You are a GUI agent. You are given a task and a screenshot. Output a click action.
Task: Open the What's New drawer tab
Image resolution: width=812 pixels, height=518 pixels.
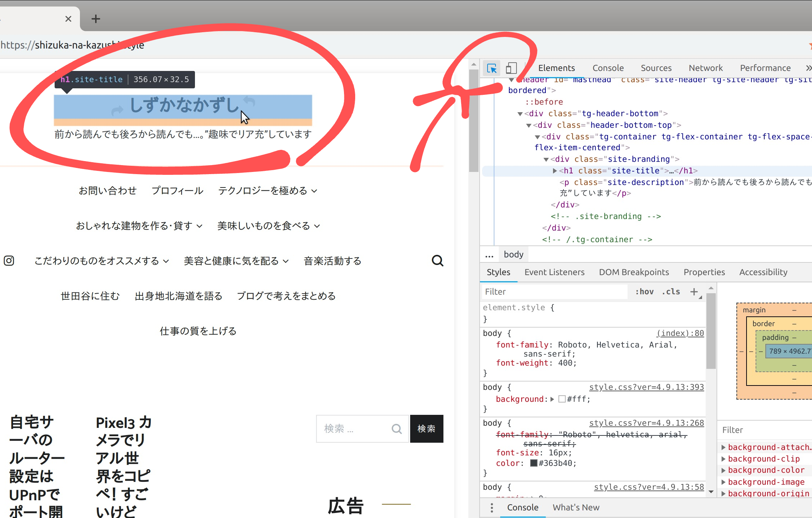(x=576, y=508)
